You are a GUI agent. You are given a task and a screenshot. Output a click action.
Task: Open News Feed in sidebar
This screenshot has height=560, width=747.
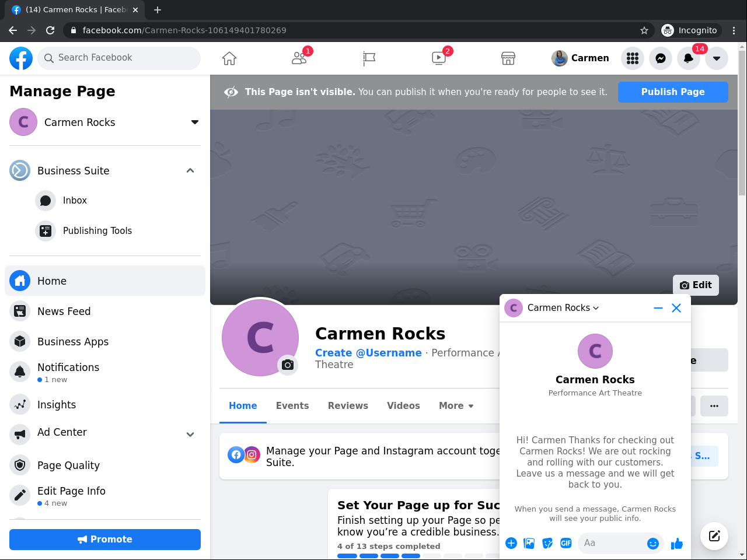click(x=105, y=311)
